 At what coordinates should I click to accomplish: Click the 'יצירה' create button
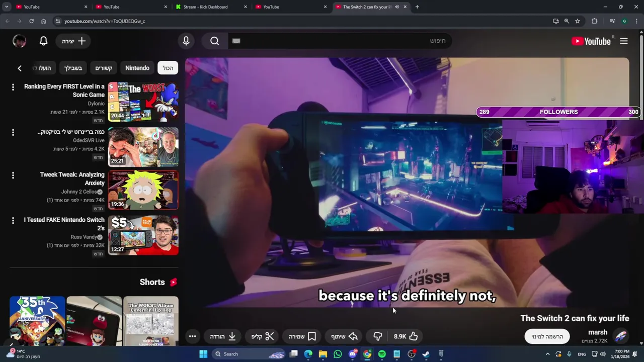(73, 41)
